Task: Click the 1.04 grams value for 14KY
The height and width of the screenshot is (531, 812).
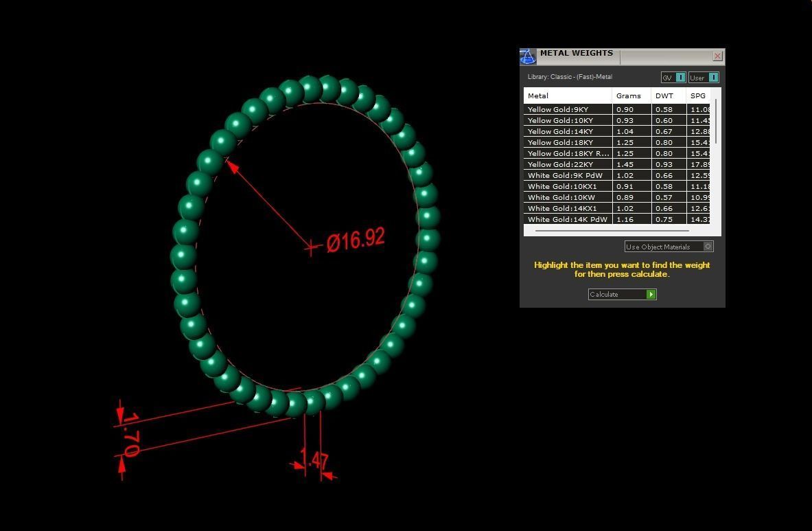Action: click(x=625, y=131)
